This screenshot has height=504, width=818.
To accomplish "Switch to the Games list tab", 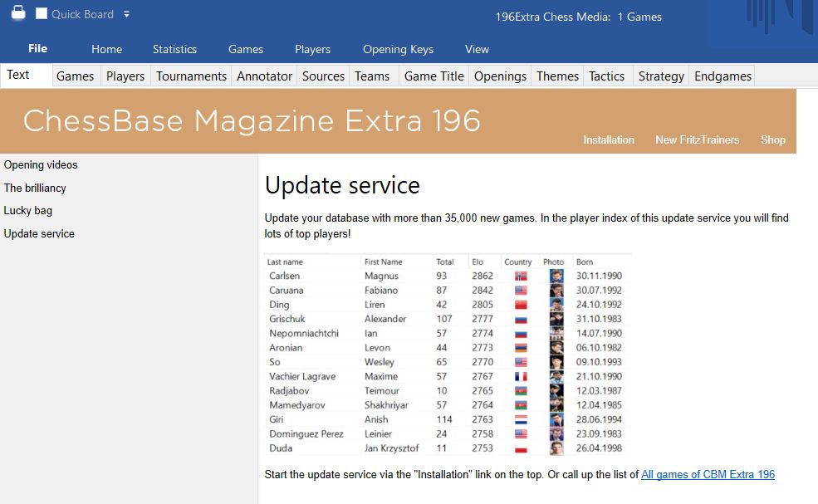I will click(x=75, y=76).
